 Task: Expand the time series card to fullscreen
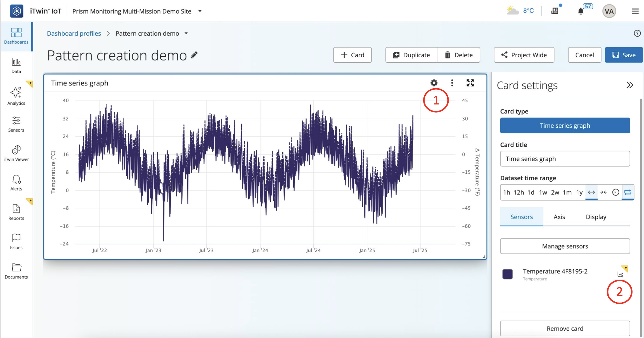point(470,83)
